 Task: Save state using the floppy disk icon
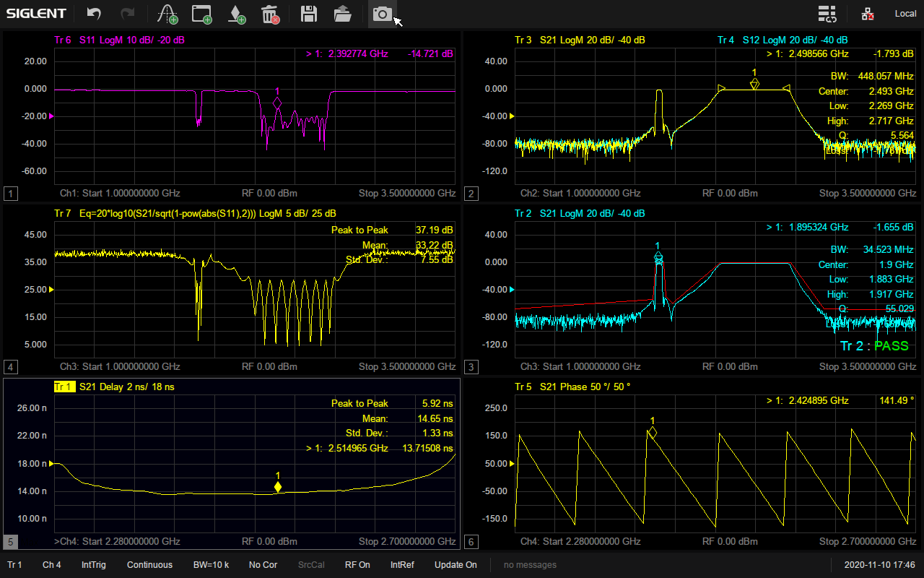pos(309,14)
